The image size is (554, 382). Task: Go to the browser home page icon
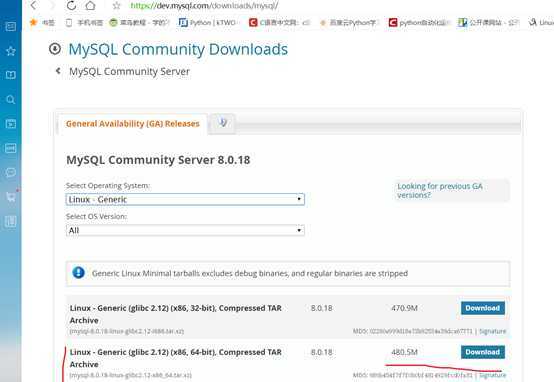click(90, 5)
